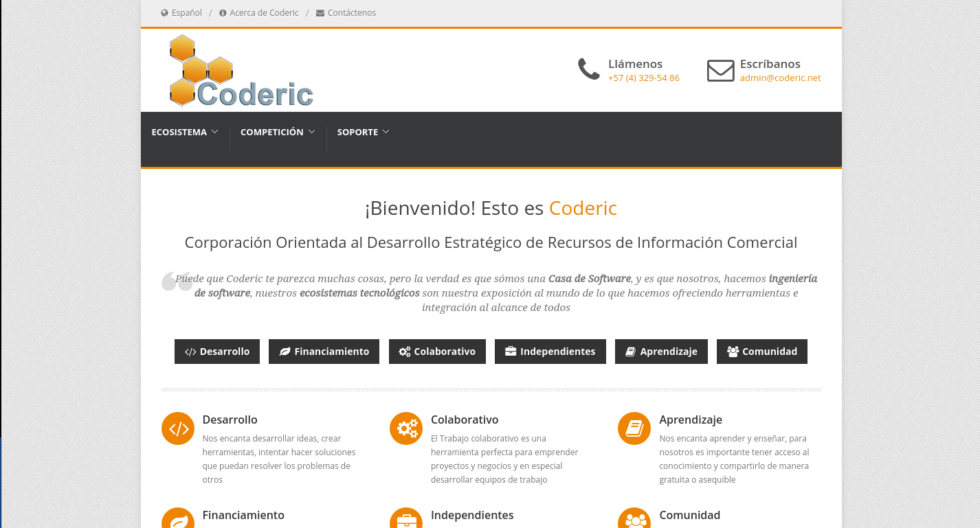Click the Colaborativo gears circle icon
Image resolution: width=980 pixels, height=528 pixels.
pyautogui.click(x=406, y=428)
